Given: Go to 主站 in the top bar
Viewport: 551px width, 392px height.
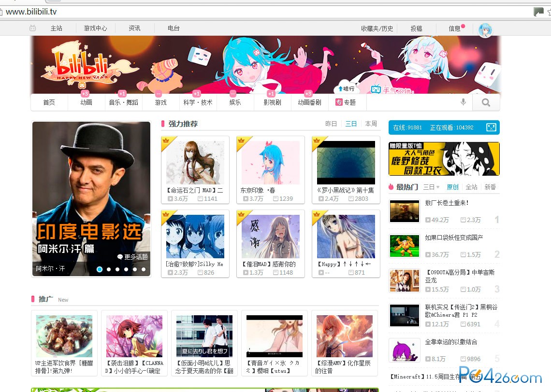Looking at the screenshot, I should tap(56, 28).
